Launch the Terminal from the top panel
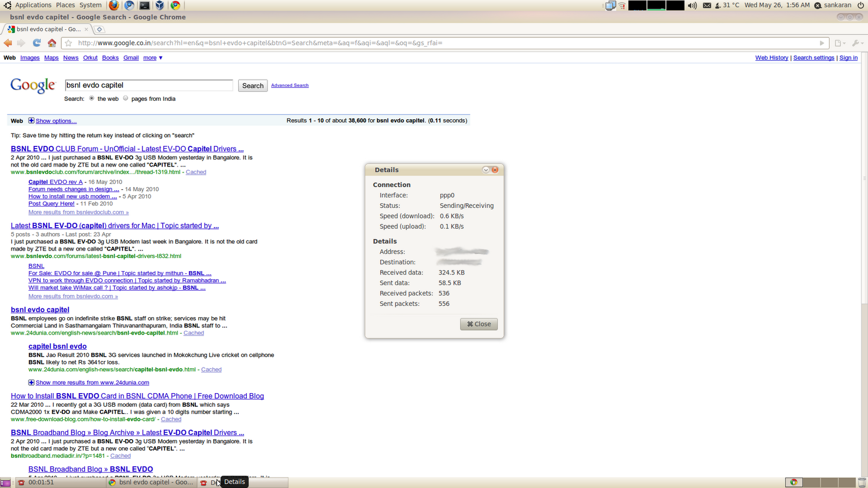868x488 pixels. tap(144, 5)
